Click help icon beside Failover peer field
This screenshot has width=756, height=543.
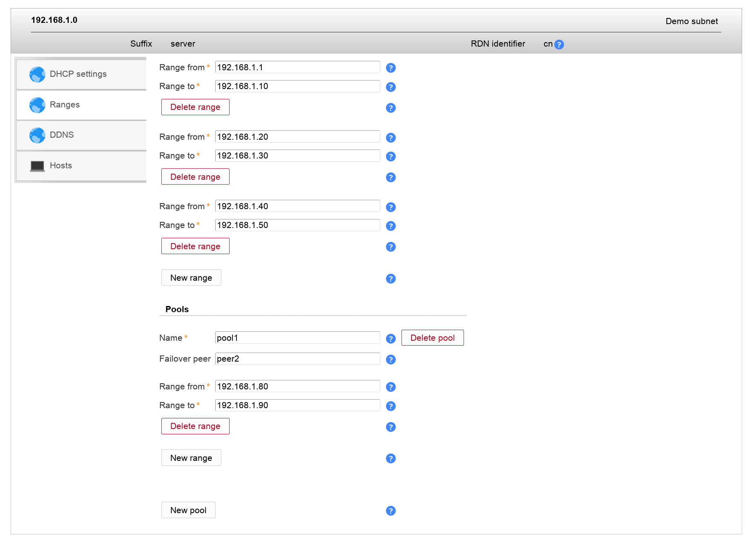(x=390, y=360)
